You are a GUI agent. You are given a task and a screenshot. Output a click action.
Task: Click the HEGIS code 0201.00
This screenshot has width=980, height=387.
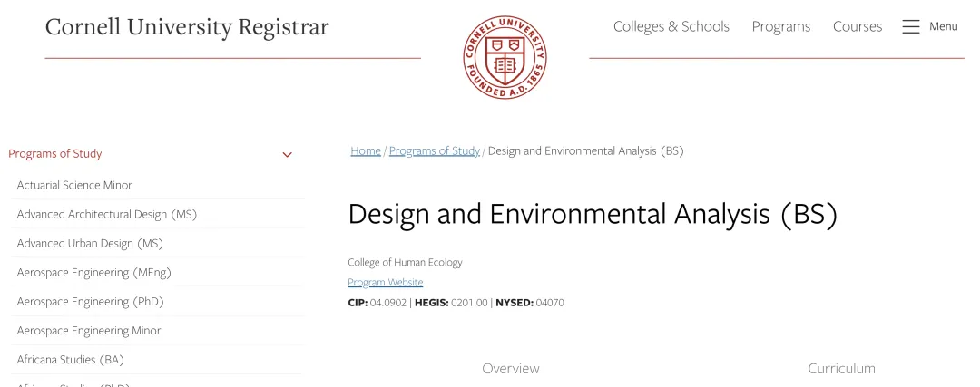point(469,303)
